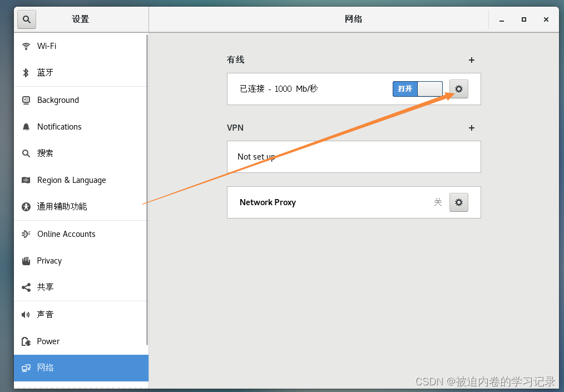
Task: Click the Bluetooth icon in the sidebar
Action: [26, 73]
